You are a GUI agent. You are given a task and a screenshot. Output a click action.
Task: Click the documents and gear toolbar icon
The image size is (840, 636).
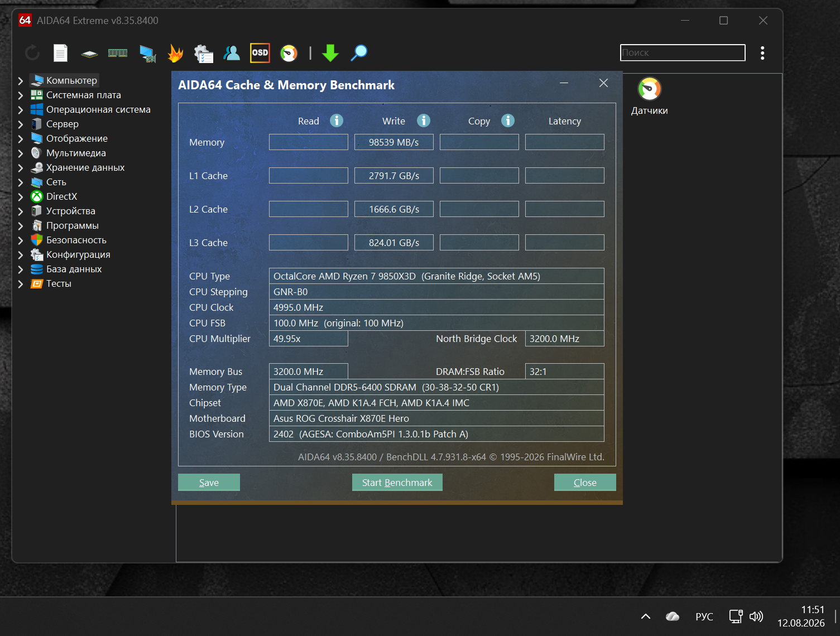[x=203, y=53]
